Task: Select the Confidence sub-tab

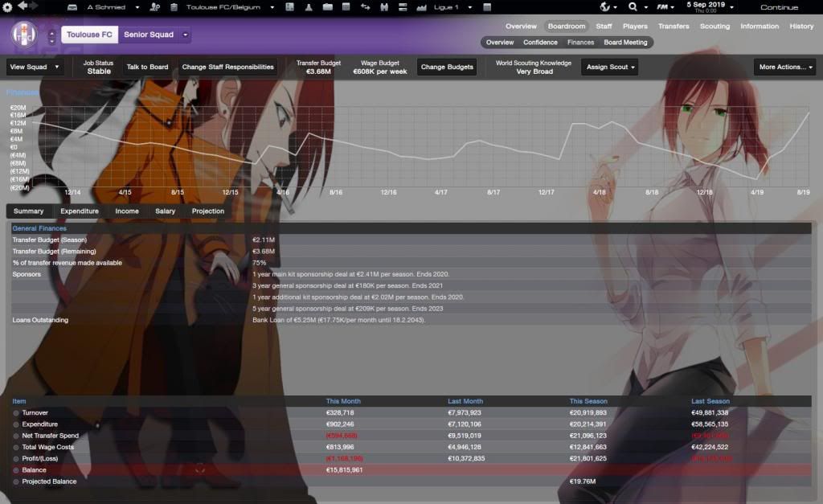Action: click(540, 43)
